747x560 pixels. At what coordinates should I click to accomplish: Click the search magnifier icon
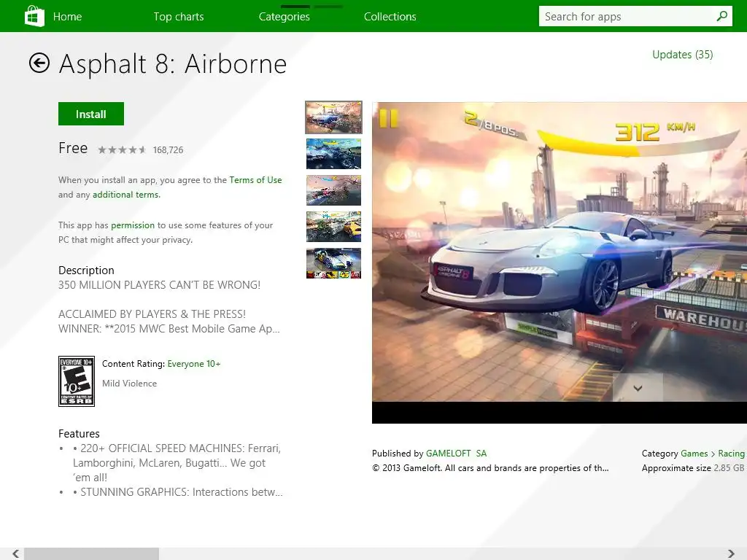coord(721,16)
